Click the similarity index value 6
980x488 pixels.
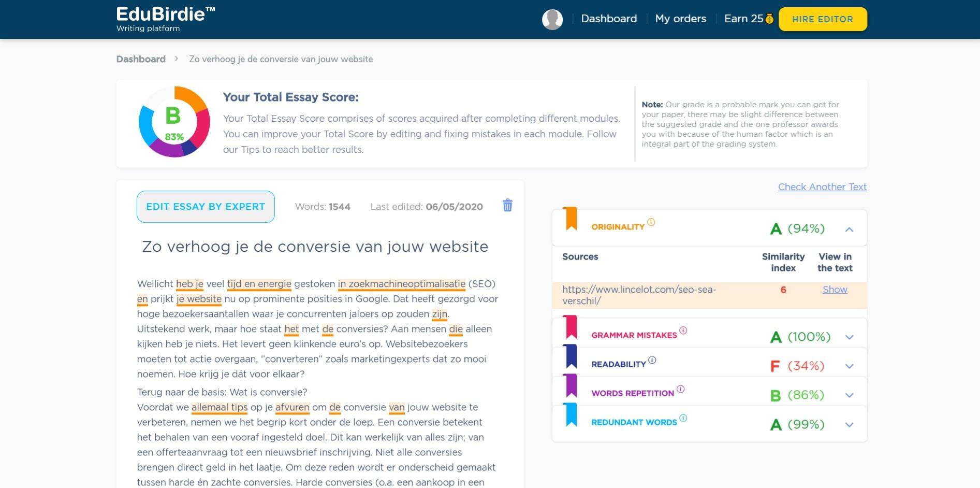tap(783, 290)
